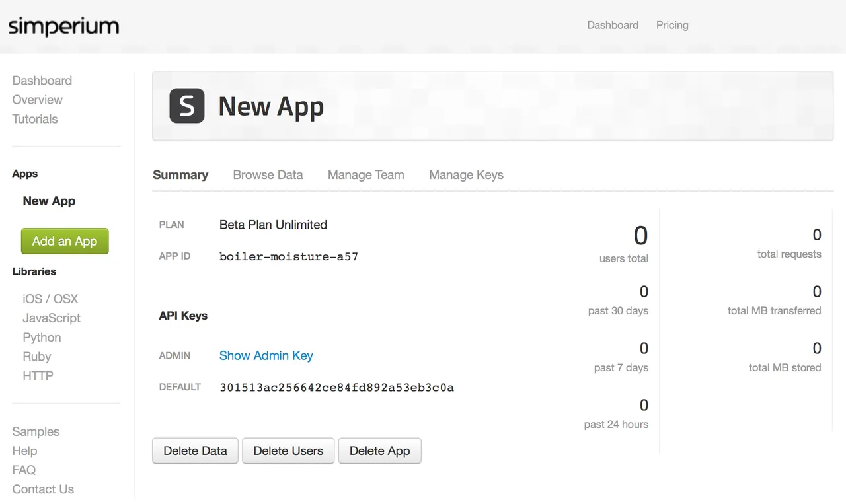The image size is (846, 504).
Task: Click the Delete Data button
Action: pyautogui.click(x=195, y=450)
